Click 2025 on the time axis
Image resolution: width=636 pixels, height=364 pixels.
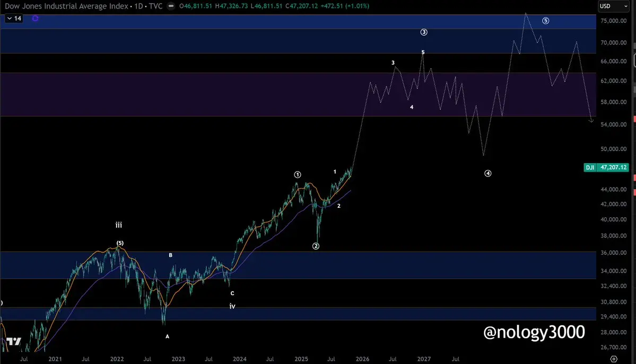[301, 359]
